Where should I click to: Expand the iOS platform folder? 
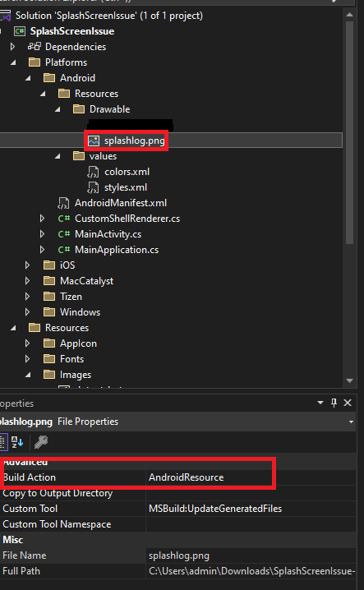point(27,265)
